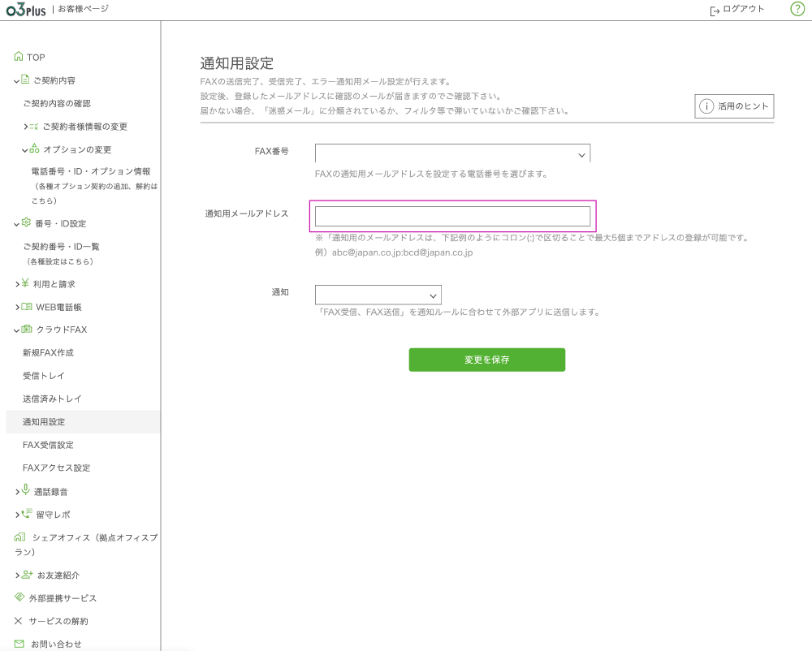Collapse the 番号・ID設定 chevron

pyautogui.click(x=16, y=225)
